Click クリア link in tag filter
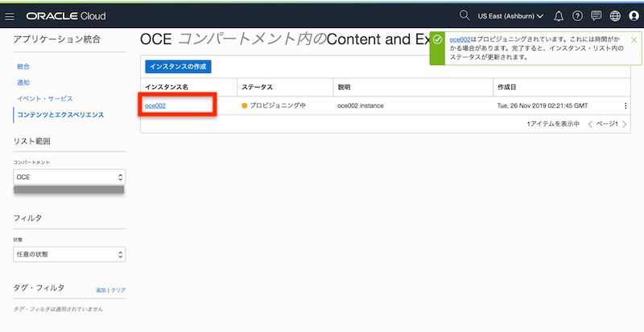The width and height of the screenshot is (644, 332). [118, 290]
